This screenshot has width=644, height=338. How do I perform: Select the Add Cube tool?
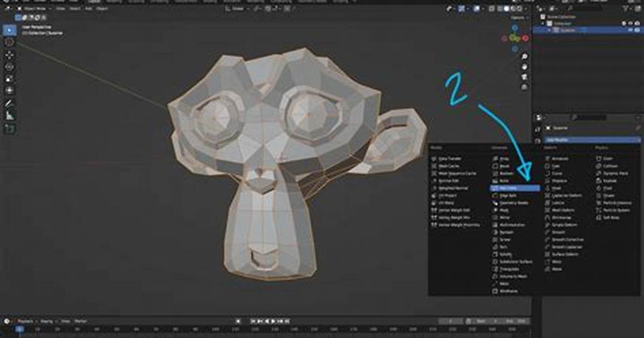click(x=10, y=129)
